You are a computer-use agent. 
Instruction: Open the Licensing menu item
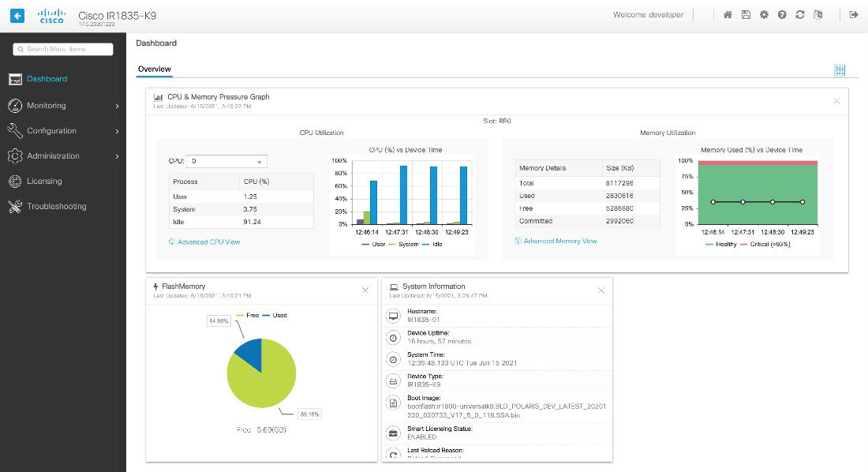44,182
